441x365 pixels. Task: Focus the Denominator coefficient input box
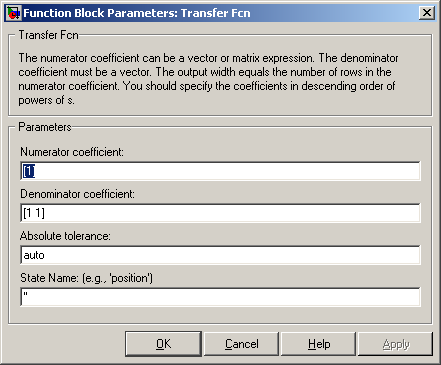[x=220, y=213]
